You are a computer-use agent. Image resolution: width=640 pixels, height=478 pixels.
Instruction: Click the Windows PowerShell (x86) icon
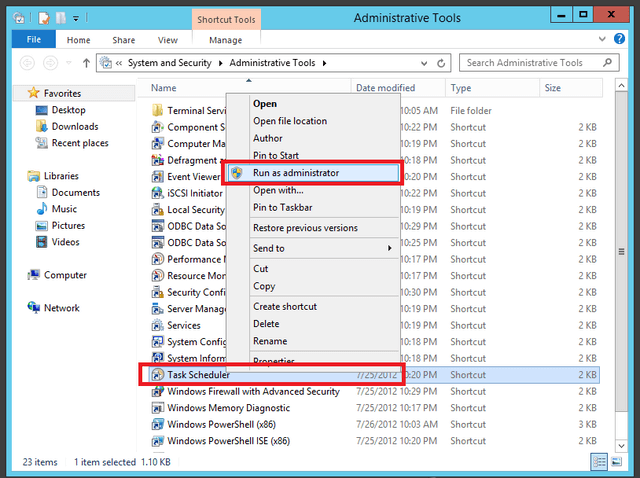click(x=158, y=425)
